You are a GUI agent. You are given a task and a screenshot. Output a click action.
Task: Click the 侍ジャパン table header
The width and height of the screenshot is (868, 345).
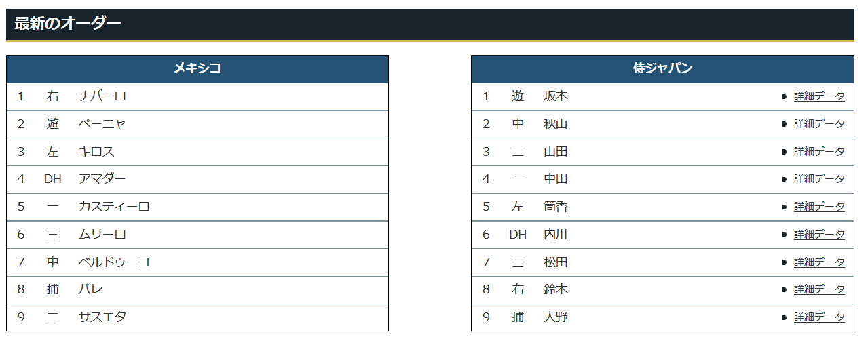point(662,68)
